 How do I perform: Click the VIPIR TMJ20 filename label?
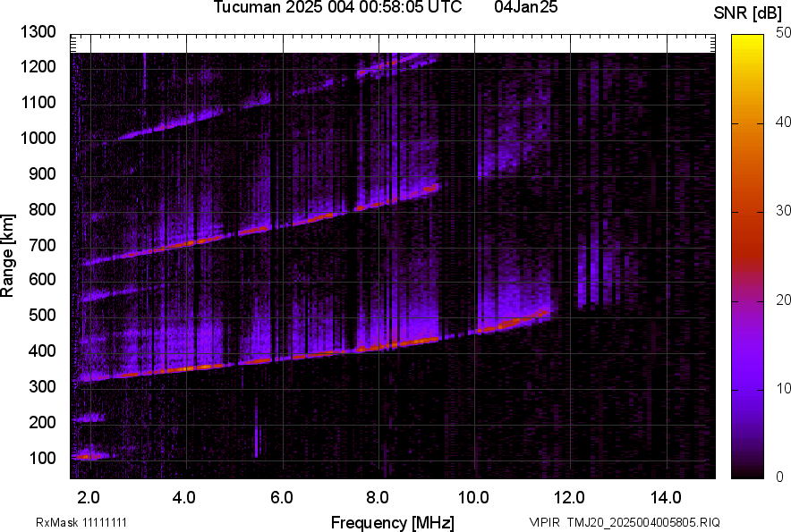(624, 522)
